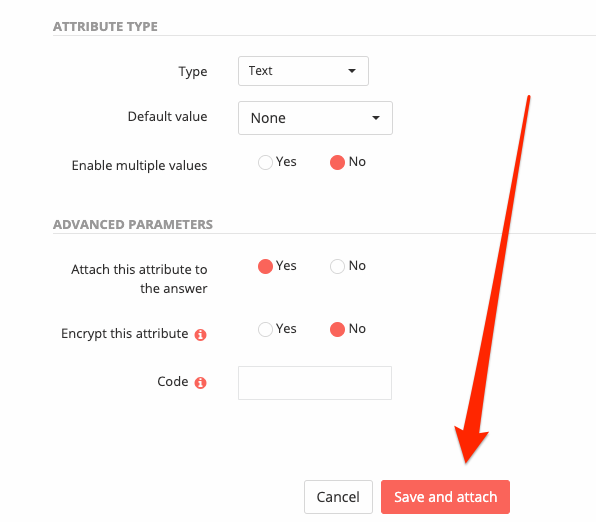Screen dimensions: 596x522
Task: Select No for Enable multiple values
Action: click(337, 162)
